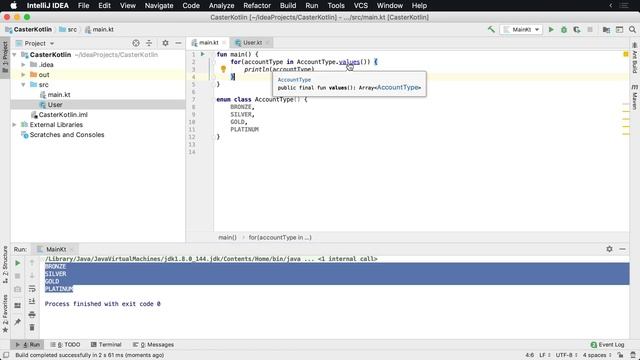Click the Locate/Scroll from source target icon

click(x=136, y=43)
